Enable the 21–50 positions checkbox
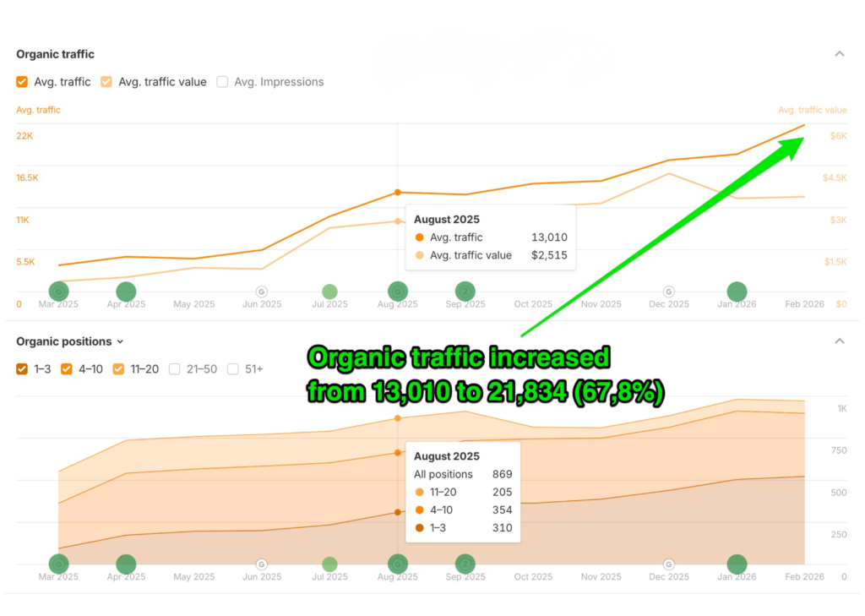The width and height of the screenshot is (865, 616). click(174, 368)
